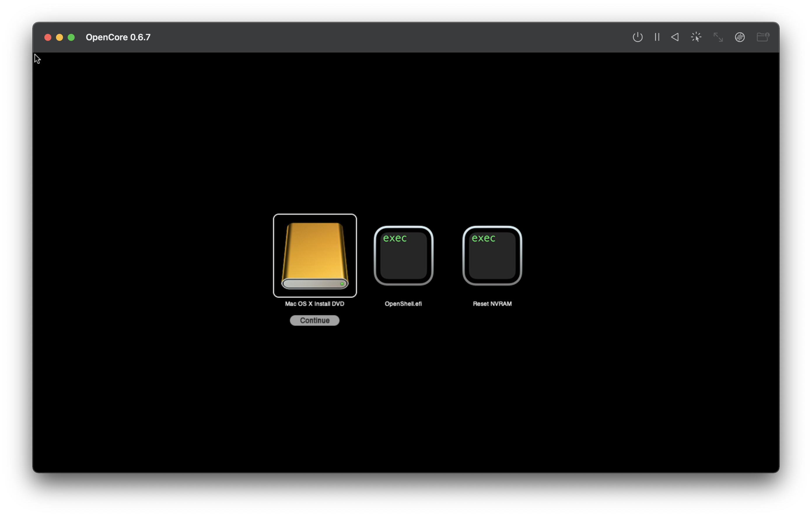Click the Reset NVRAM text label

click(x=492, y=304)
